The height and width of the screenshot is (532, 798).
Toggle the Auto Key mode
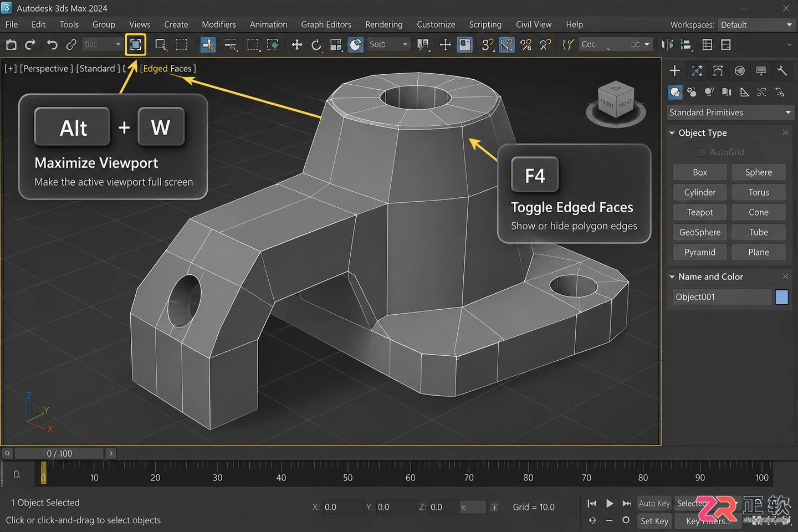(654, 503)
